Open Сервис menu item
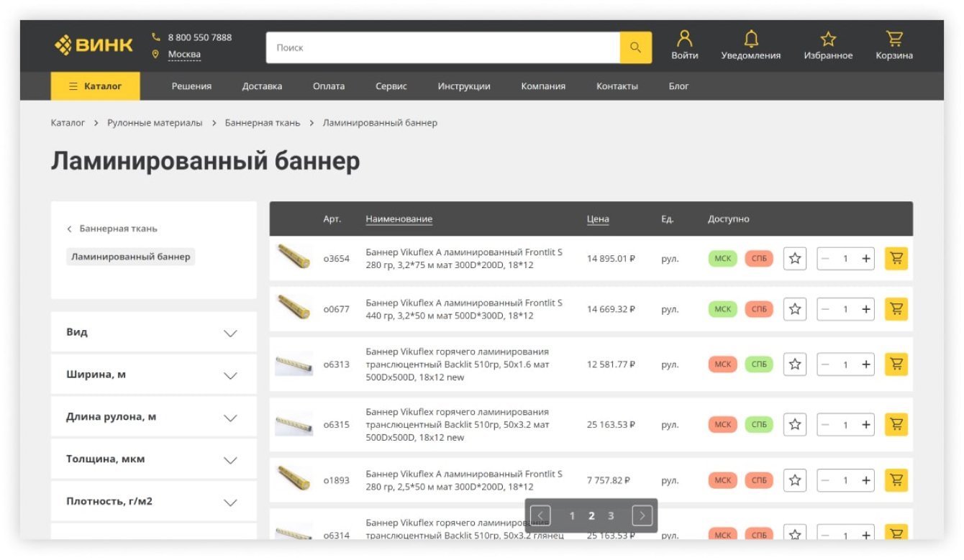 pyautogui.click(x=391, y=86)
